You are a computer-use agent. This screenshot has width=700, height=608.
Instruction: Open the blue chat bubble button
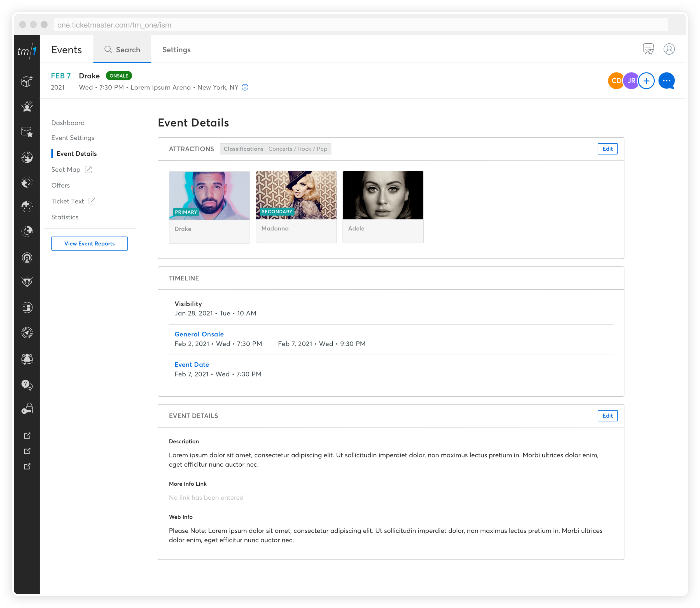point(666,81)
